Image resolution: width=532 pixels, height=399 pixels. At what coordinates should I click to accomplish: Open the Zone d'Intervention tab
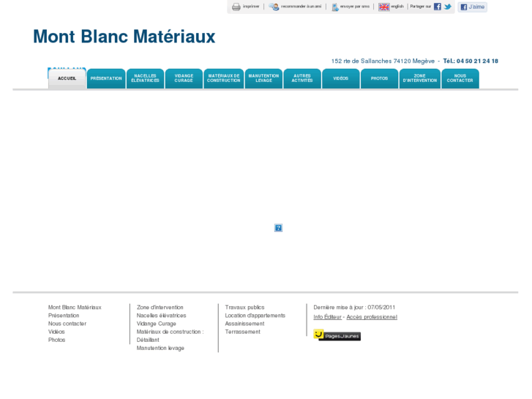(420, 78)
